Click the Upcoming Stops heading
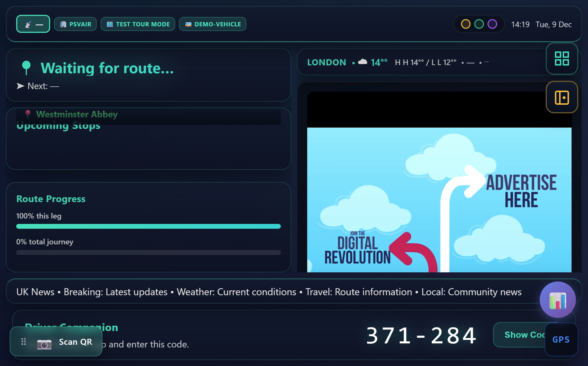Image resolution: width=588 pixels, height=366 pixels. click(x=58, y=126)
